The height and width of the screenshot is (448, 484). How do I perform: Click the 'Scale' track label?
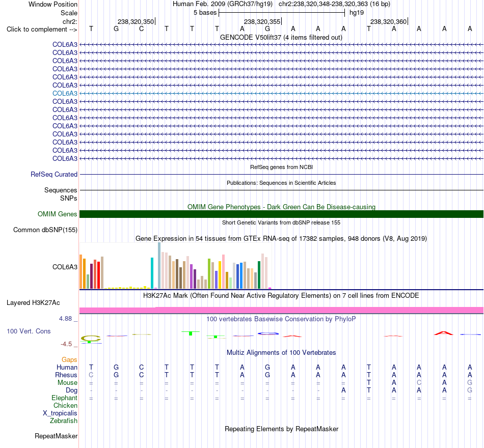click(x=69, y=13)
